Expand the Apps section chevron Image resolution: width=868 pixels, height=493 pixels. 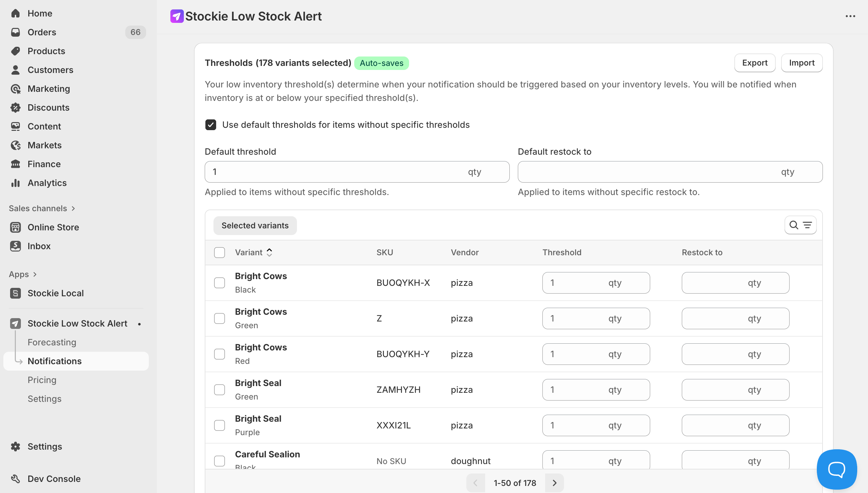click(x=35, y=274)
